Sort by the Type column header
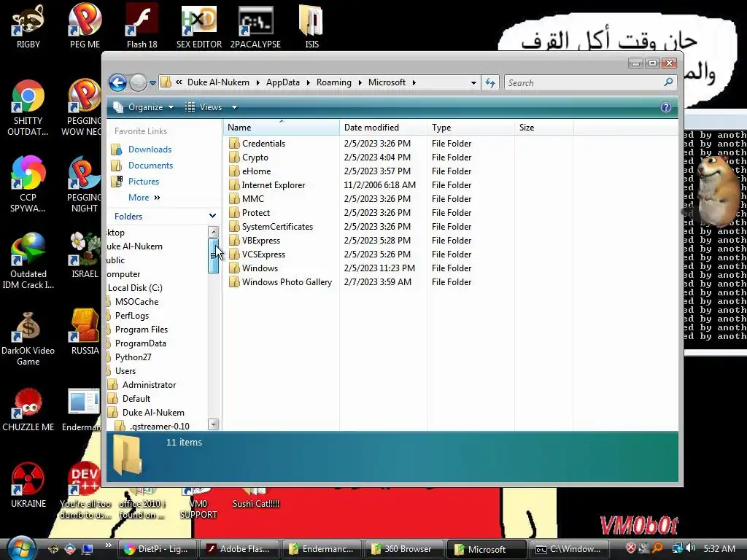This screenshot has height=560, width=747. click(471, 128)
